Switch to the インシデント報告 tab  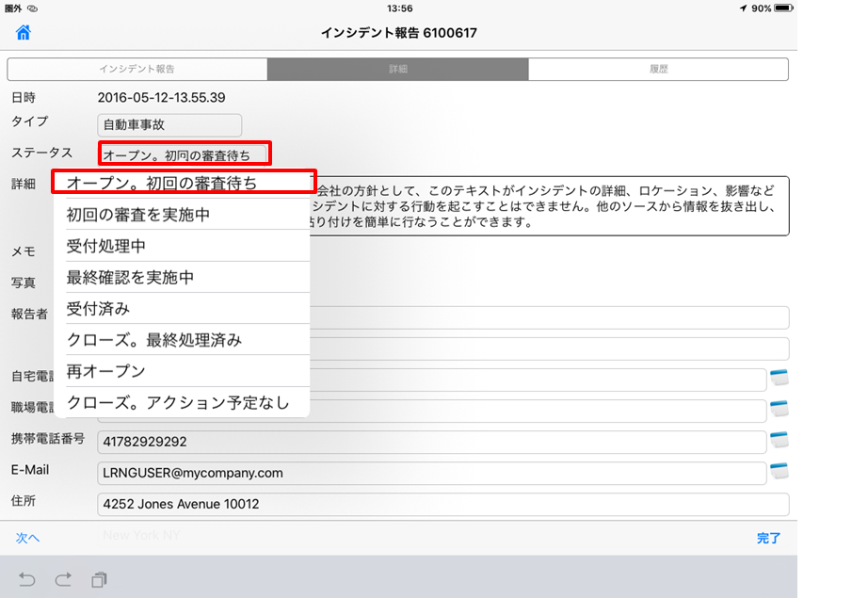point(137,70)
